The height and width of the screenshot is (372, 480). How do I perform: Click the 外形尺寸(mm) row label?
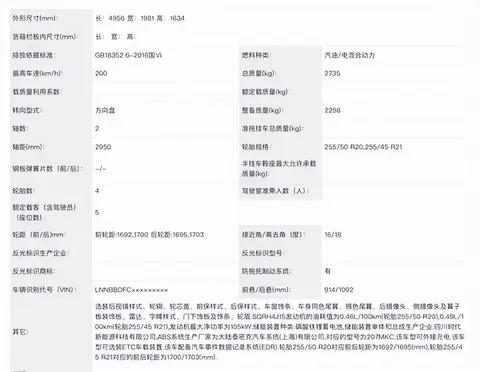click(x=35, y=18)
